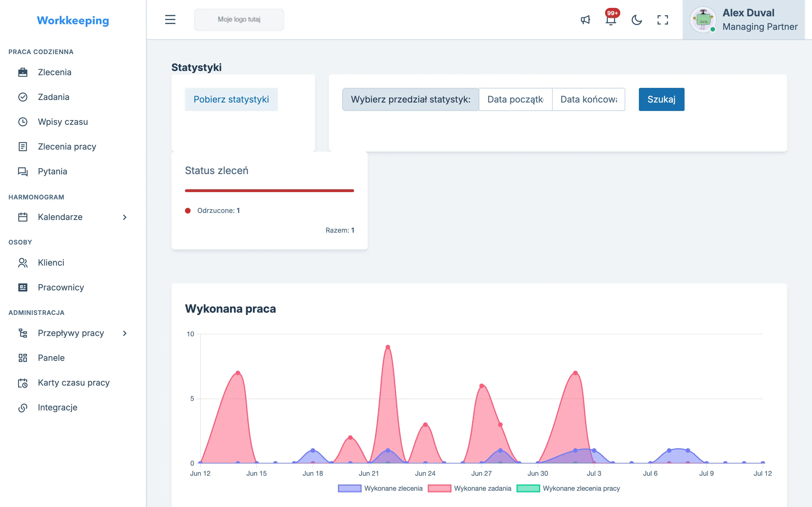Focus the Data początkowa date field
This screenshot has width=812, height=507.
pos(515,99)
